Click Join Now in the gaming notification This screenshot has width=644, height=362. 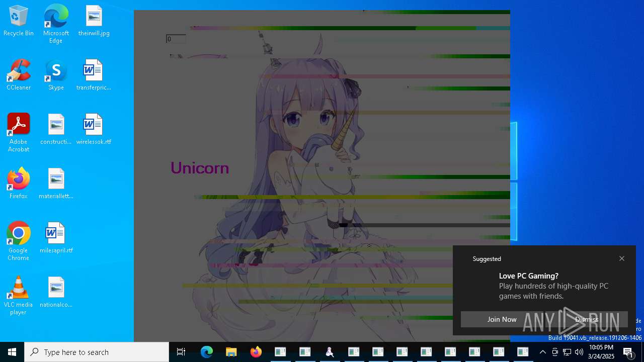coord(502,319)
